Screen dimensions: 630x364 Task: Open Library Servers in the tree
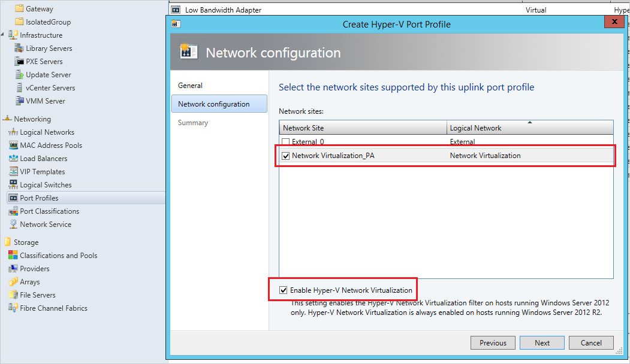click(x=49, y=48)
